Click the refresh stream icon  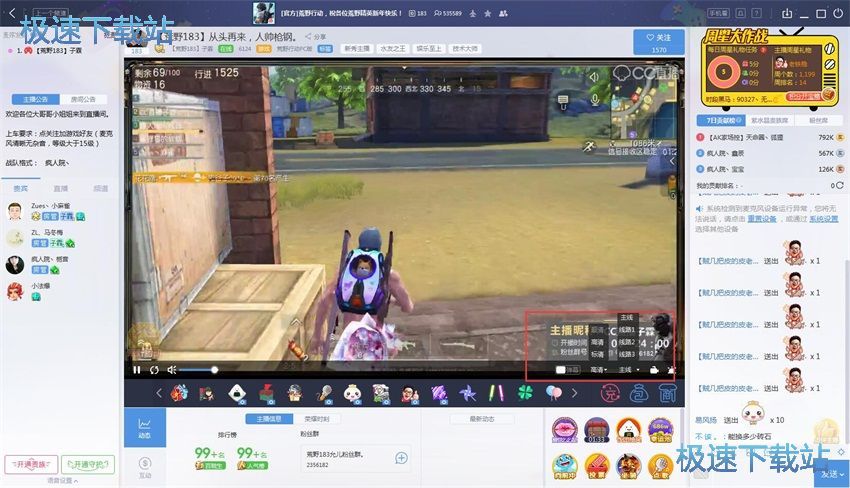click(154, 370)
